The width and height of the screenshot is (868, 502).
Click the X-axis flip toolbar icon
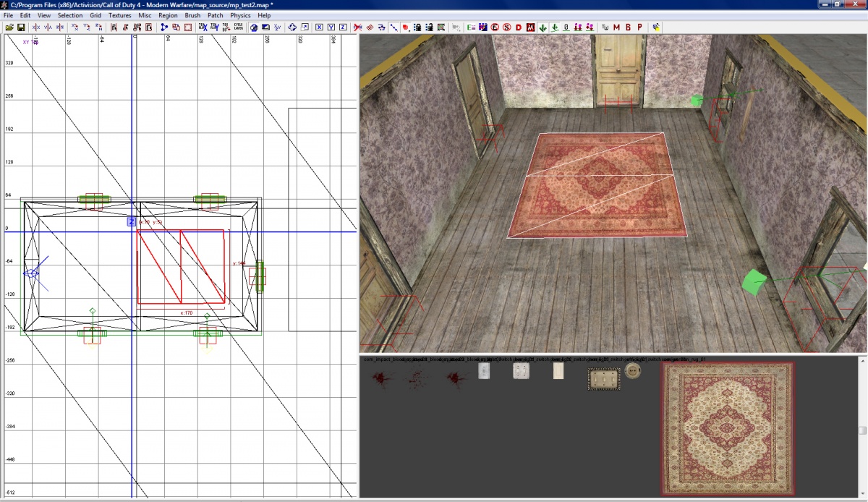point(36,27)
